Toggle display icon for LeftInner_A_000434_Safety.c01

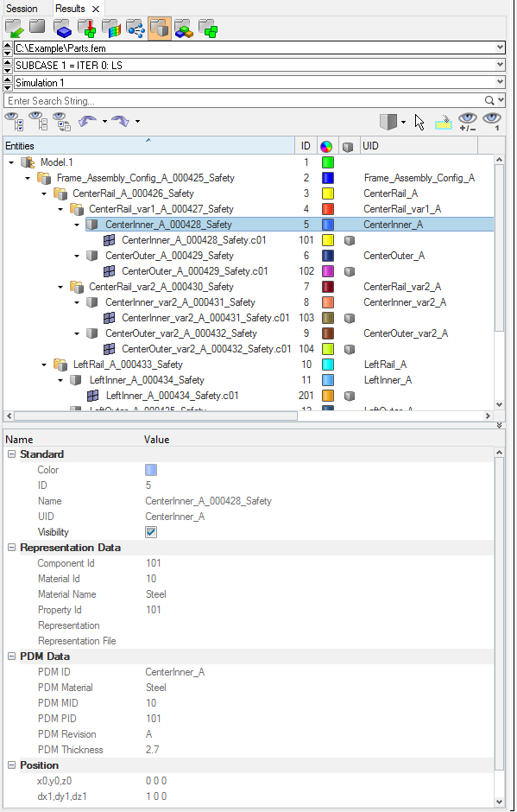(x=350, y=396)
